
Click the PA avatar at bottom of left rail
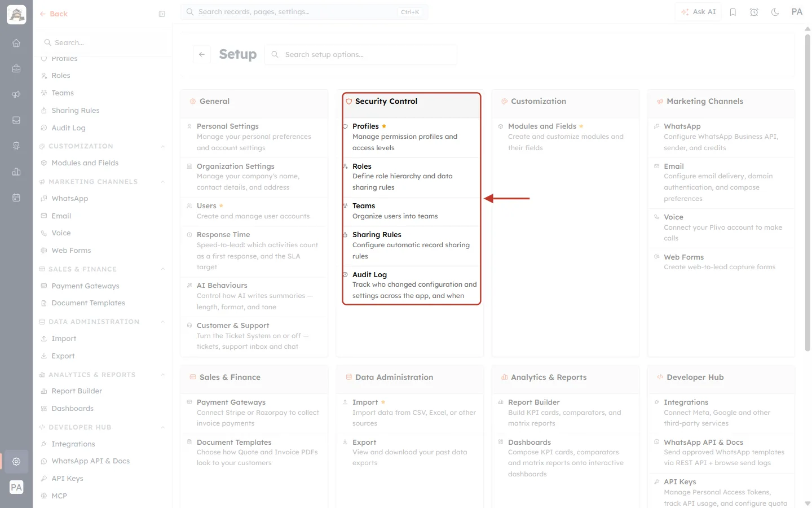16,487
